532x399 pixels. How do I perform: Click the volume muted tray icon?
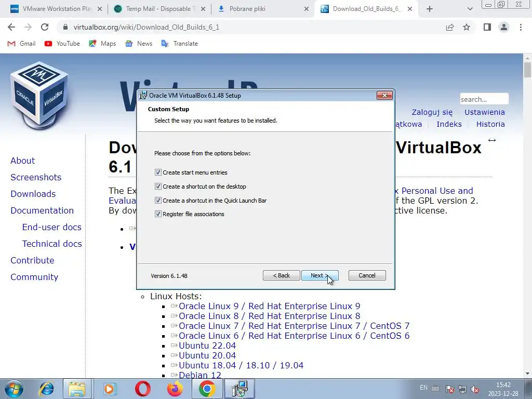[x=475, y=389]
